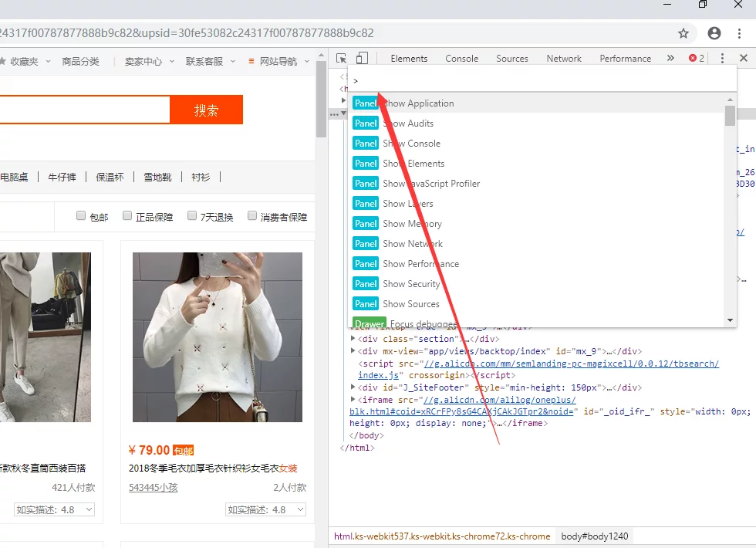Open the 商品分类 link
This screenshot has width=756, height=548.
tap(80, 61)
